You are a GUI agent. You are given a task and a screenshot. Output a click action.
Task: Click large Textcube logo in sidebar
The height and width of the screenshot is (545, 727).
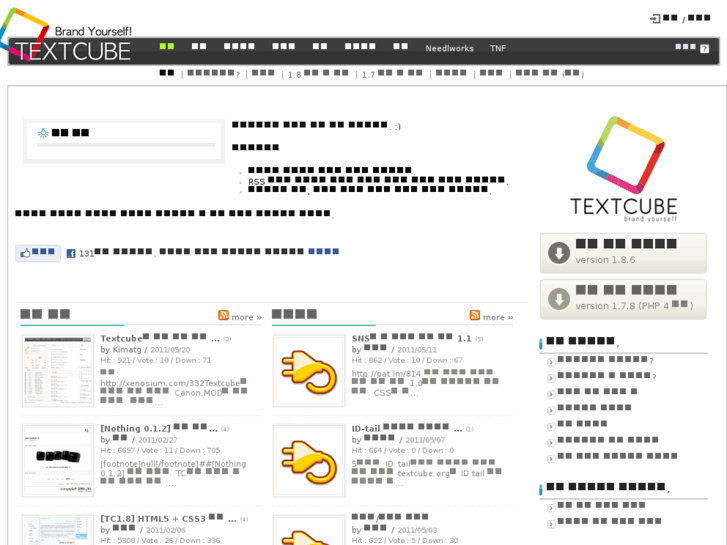coord(624,169)
